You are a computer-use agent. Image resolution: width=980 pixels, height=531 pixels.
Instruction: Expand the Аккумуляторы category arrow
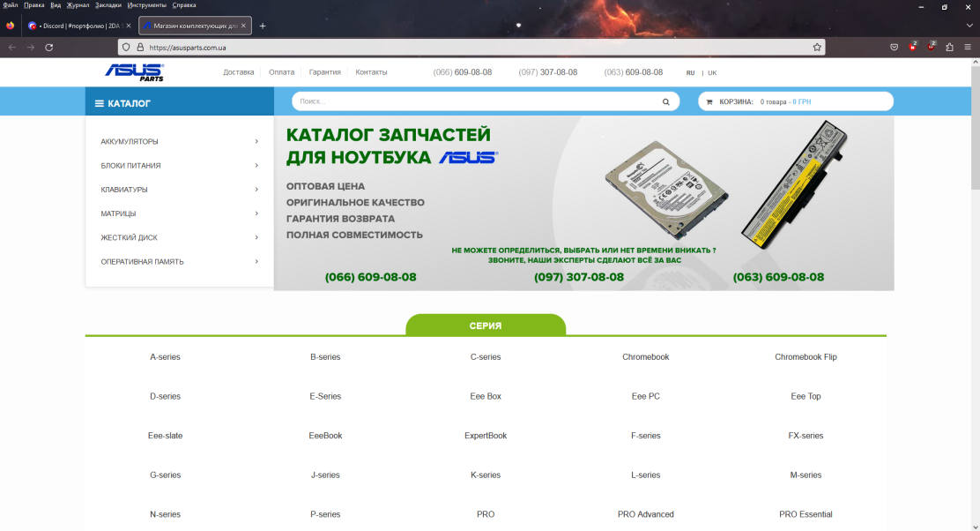[x=256, y=141]
